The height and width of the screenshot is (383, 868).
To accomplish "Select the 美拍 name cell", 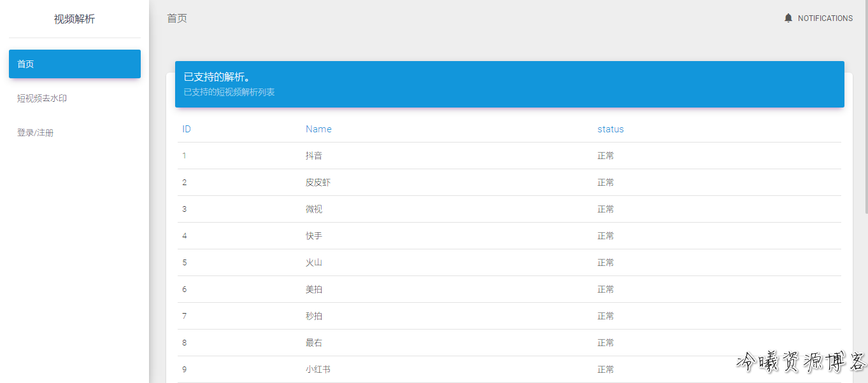I will pos(314,289).
